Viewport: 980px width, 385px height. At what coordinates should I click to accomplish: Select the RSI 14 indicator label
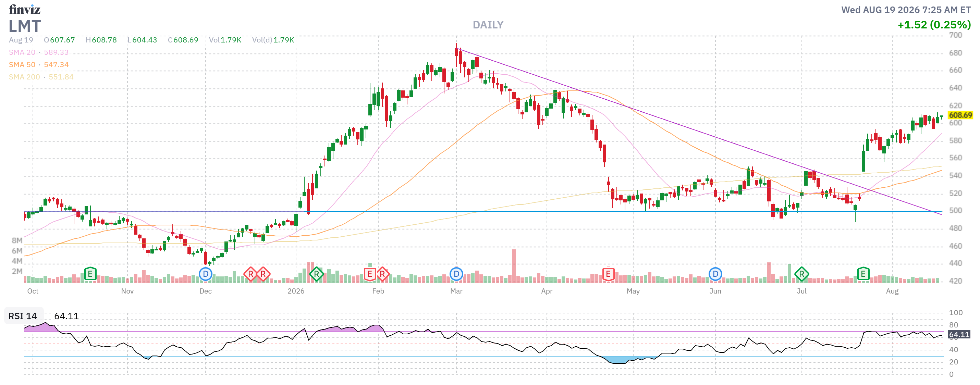23,316
